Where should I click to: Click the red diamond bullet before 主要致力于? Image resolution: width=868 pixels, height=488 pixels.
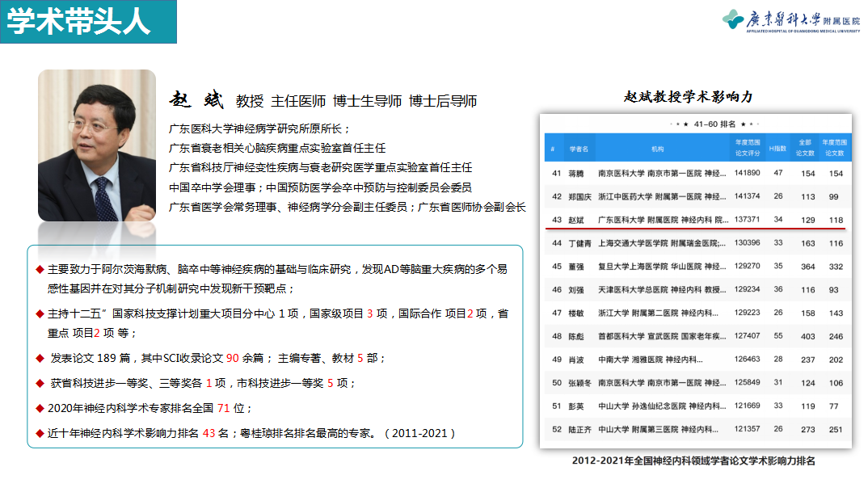39,270
